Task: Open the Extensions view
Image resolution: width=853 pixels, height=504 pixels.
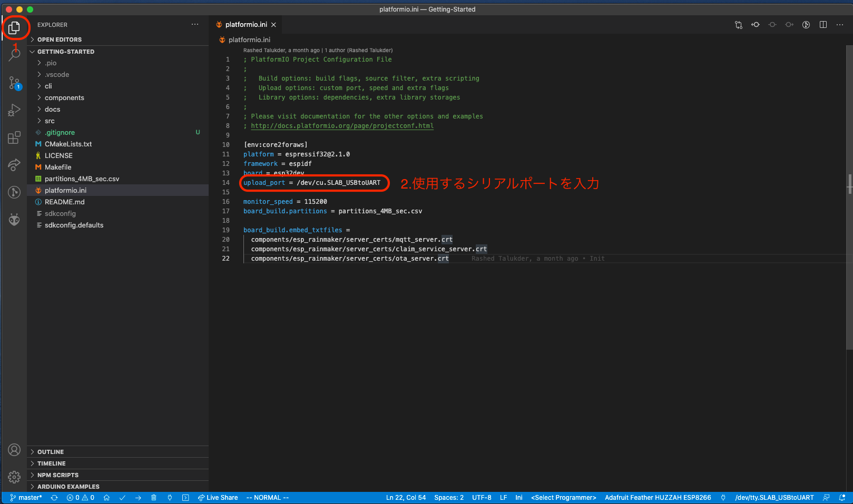Action: [x=14, y=138]
